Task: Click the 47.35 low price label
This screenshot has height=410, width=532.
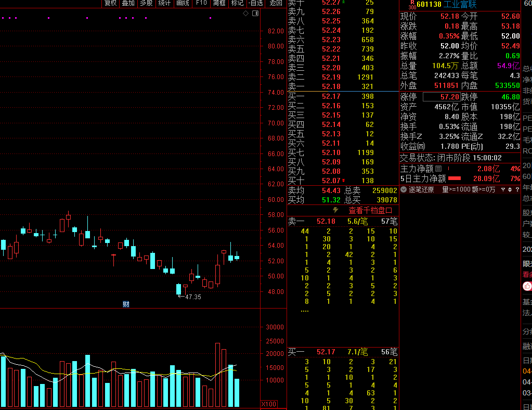Action: 193,297
